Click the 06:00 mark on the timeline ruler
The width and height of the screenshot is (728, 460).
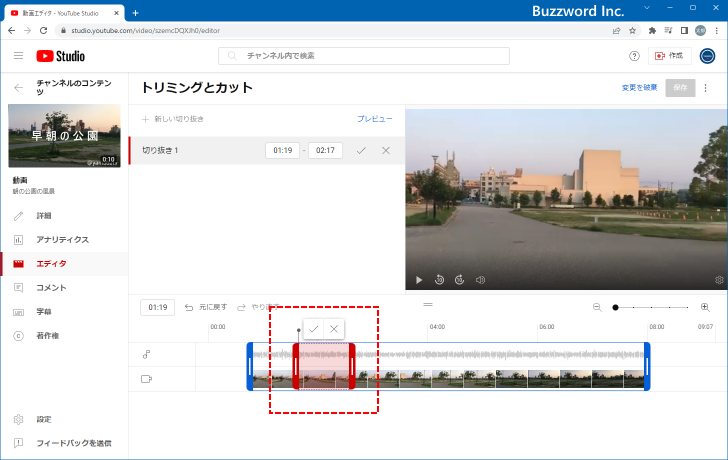click(x=547, y=327)
